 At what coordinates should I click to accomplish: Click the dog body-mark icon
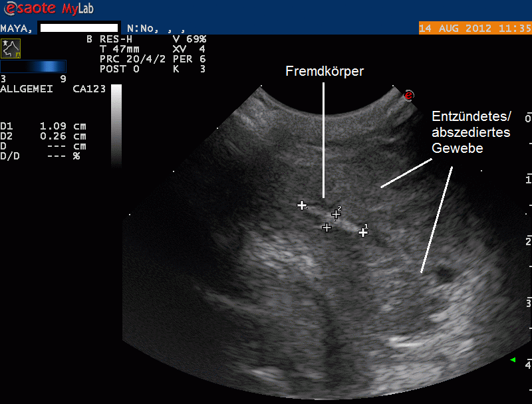click(11, 48)
